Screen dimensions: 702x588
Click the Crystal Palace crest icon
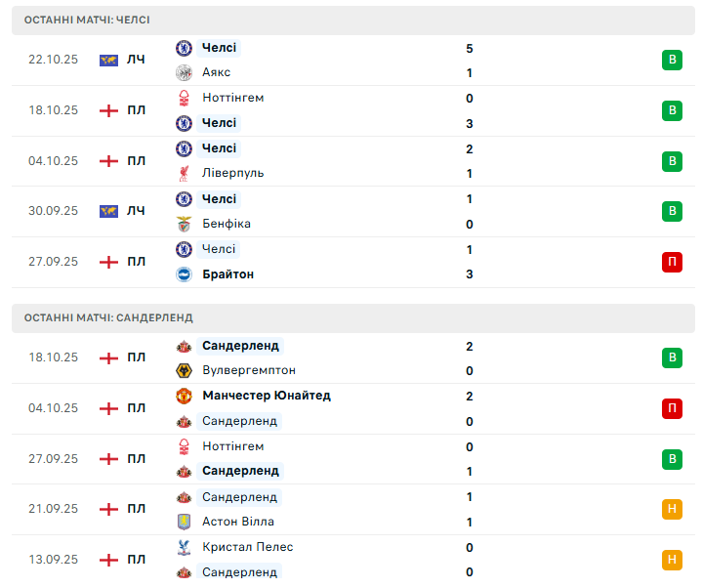pos(184,547)
